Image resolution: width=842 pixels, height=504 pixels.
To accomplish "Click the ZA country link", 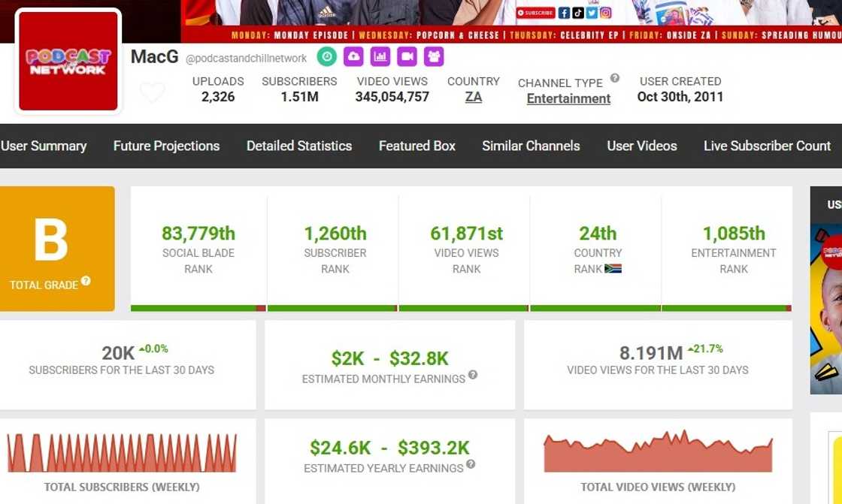I will tap(474, 97).
